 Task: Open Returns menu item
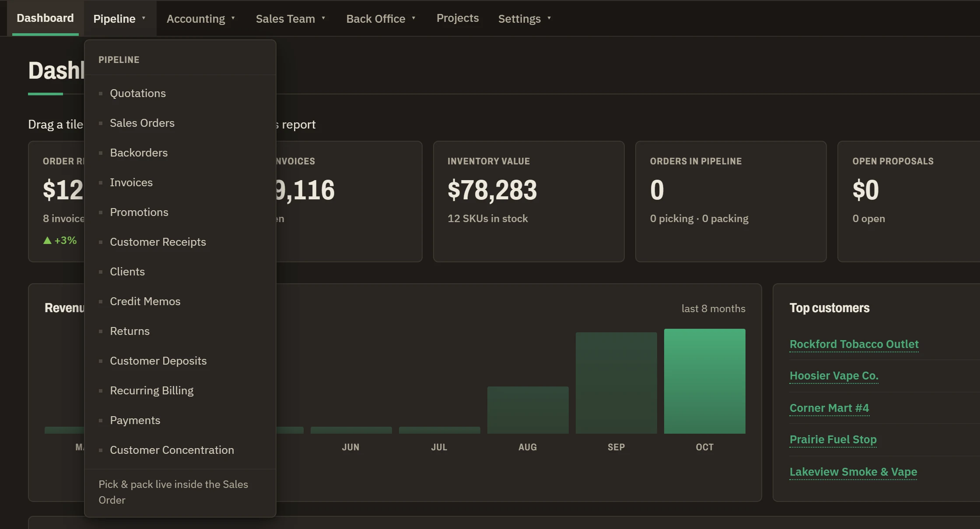tap(180, 331)
